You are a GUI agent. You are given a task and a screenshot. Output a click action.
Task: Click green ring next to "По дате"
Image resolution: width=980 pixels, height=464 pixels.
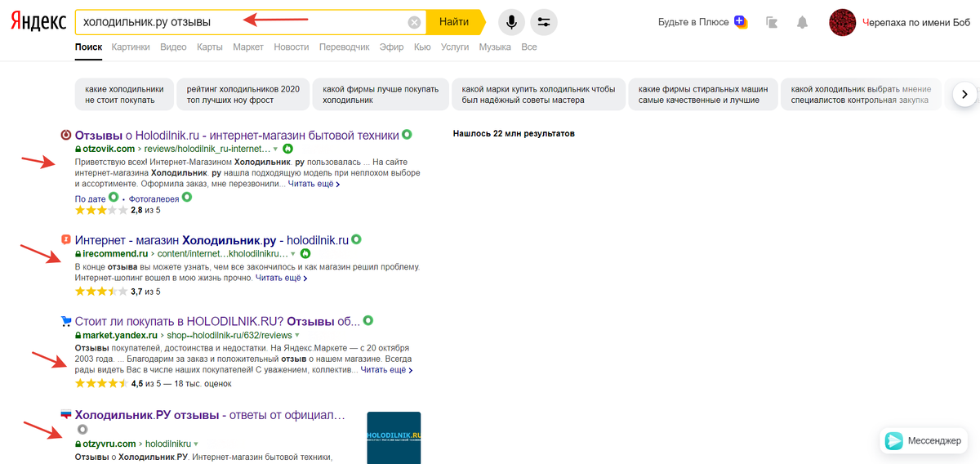114,198
